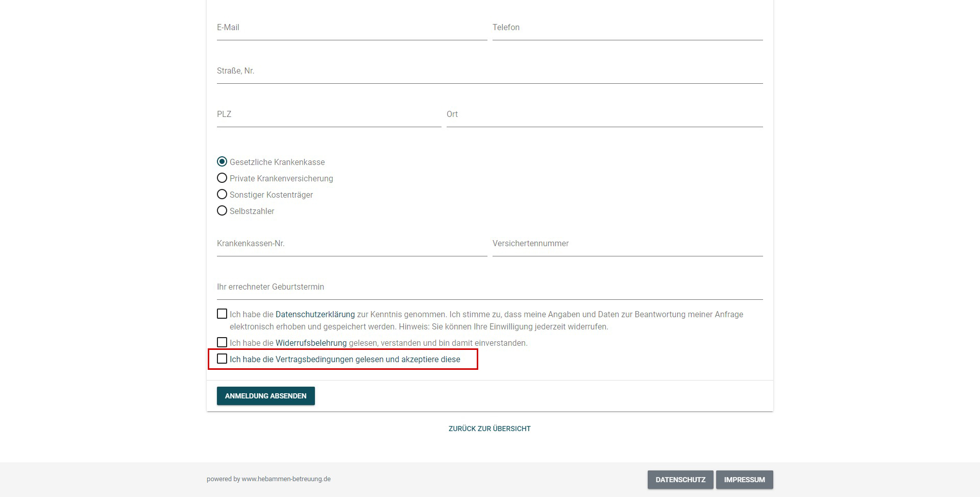Go back via Zurück zur Übersicht

pos(489,429)
